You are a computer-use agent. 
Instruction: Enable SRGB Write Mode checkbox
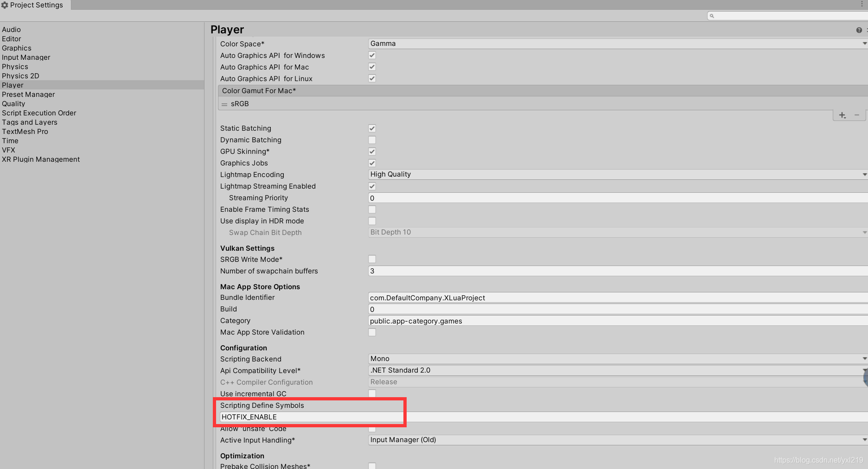372,259
